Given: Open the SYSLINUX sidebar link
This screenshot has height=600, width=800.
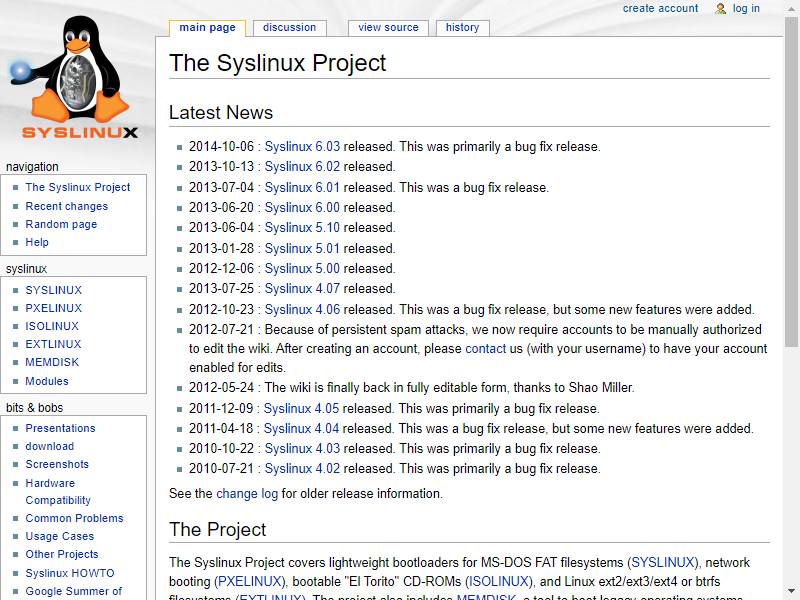Looking at the screenshot, I should 54,290.
